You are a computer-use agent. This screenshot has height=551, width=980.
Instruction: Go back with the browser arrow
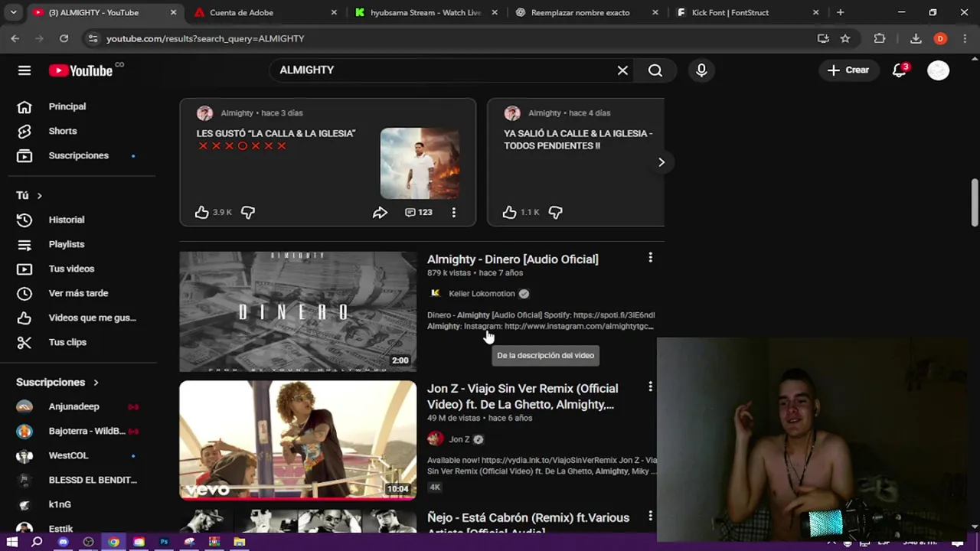(15, 38)
